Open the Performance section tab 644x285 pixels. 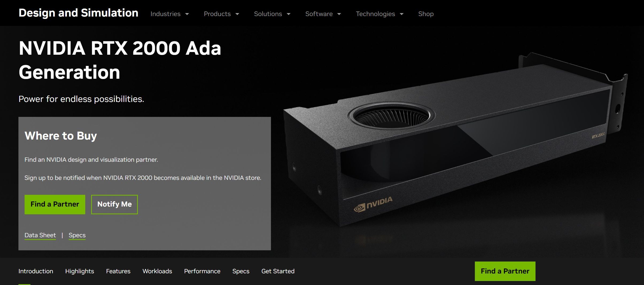tap(202, 271)
